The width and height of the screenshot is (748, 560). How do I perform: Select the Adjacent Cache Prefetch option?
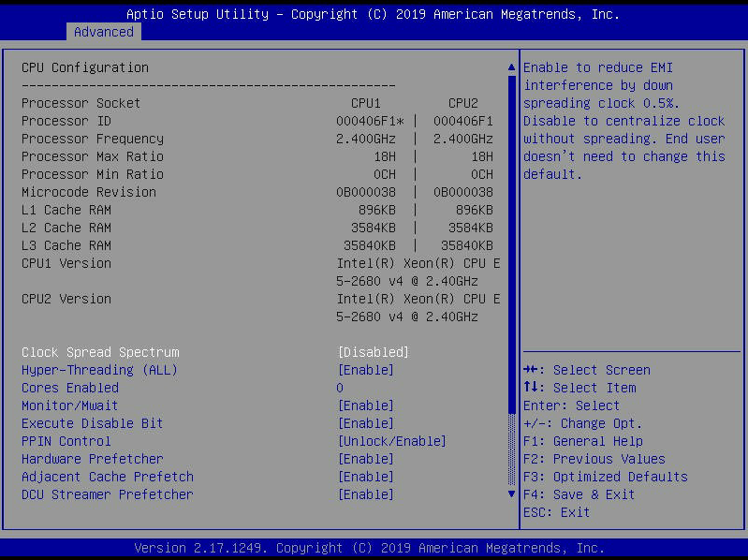click(108, 477)
